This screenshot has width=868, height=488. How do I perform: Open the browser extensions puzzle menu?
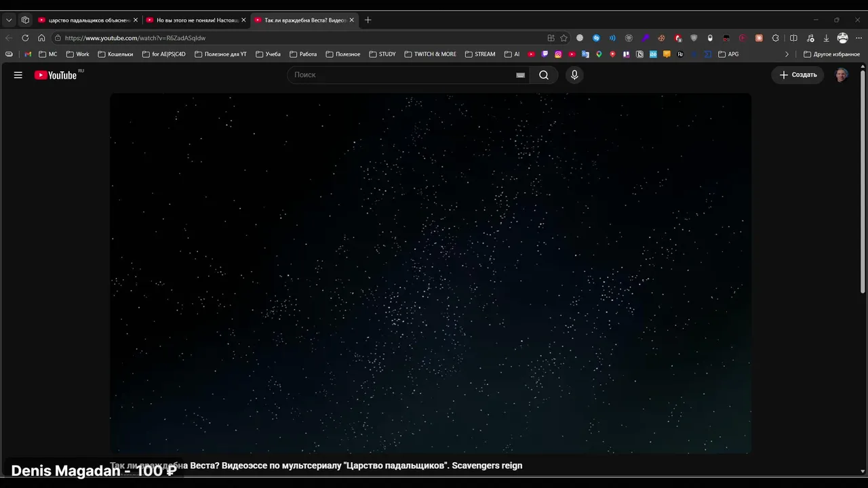coord(776,38)
